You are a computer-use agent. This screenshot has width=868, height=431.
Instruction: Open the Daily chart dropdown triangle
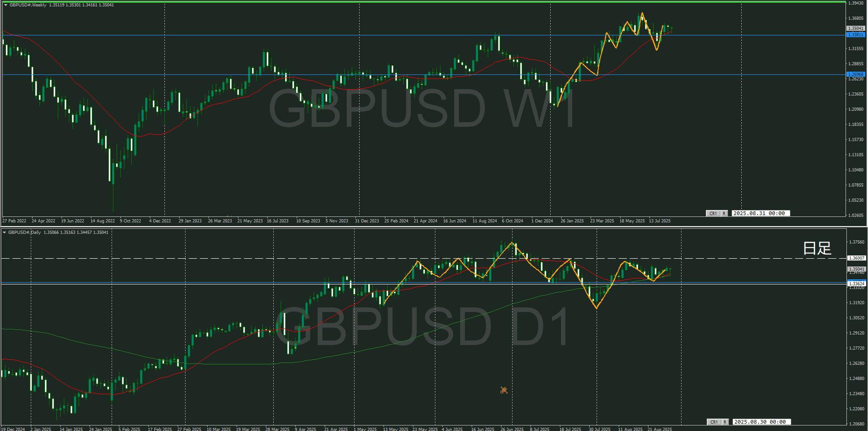[x=4, y=233]
